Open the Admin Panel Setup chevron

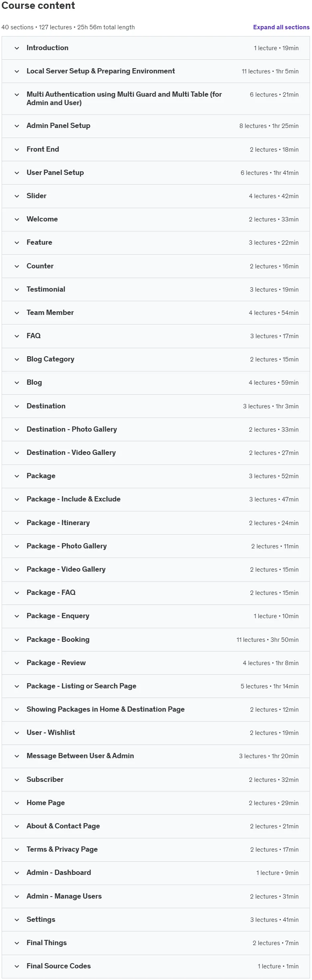[17, 126]
